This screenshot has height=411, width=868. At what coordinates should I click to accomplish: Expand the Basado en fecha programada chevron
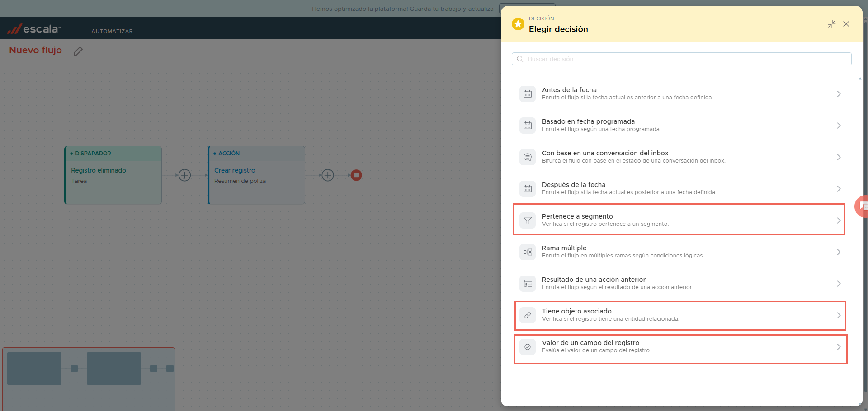pos(839,126)
